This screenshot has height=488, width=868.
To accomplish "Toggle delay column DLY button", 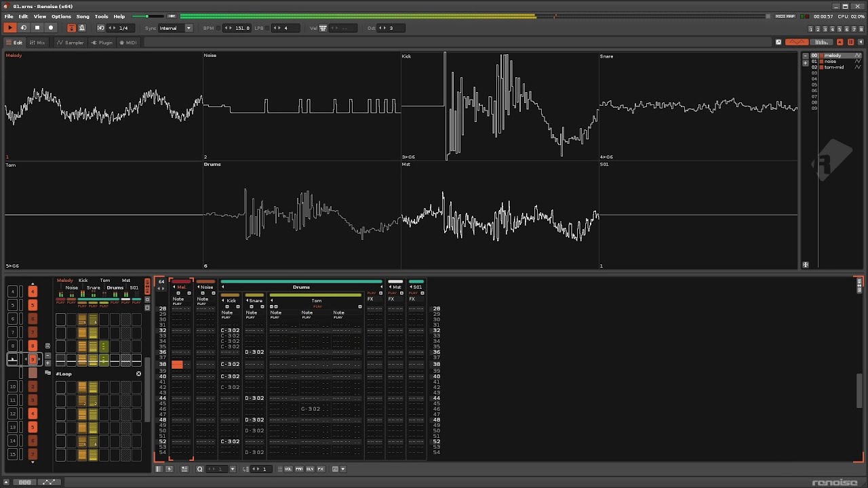I will click(310, 469).
